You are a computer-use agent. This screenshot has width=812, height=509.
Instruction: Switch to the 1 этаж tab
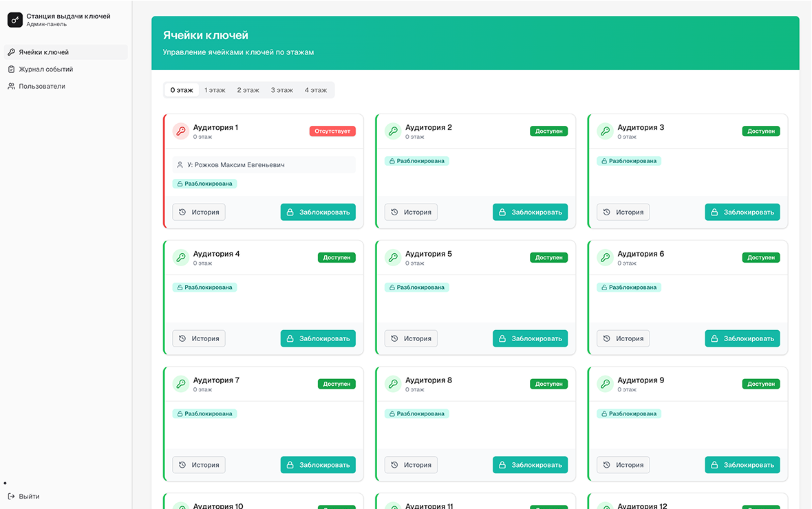click(x=215, y=90)
